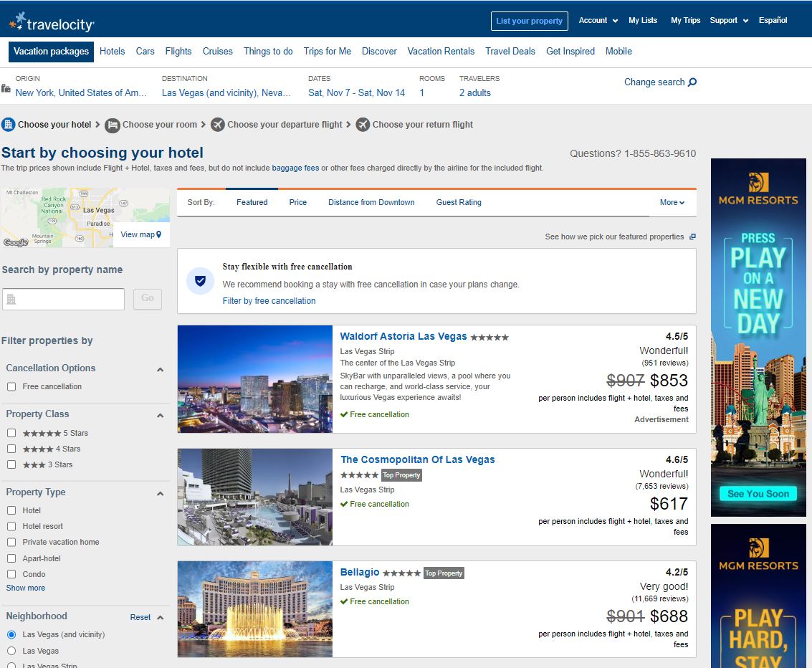Click the luggage icon beside Origin
The image size is (812, 668).
pos(6,88)
